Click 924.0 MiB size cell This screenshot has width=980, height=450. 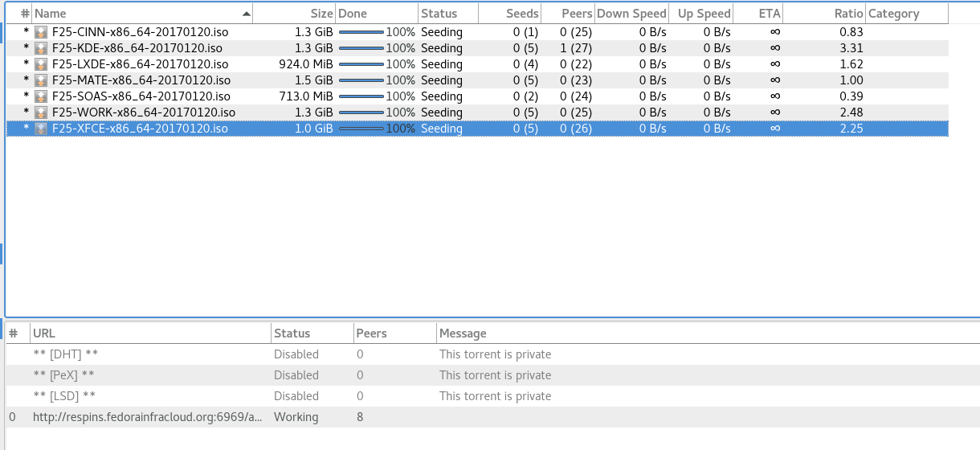tap(306, 64)
